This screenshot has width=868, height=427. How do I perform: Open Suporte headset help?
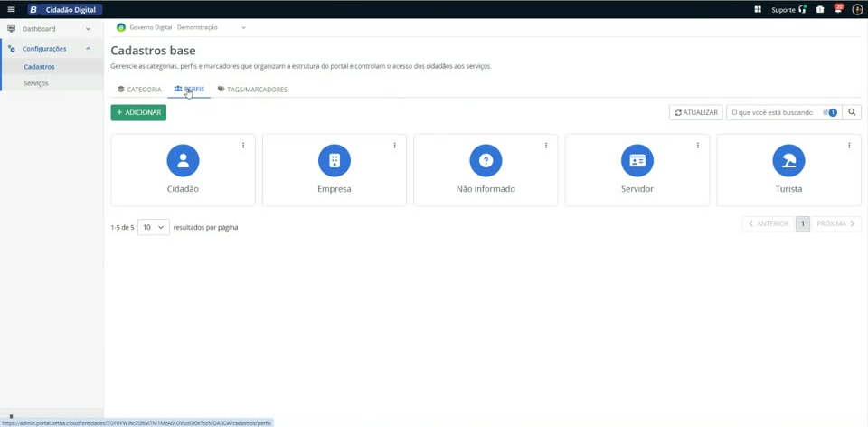788,9
